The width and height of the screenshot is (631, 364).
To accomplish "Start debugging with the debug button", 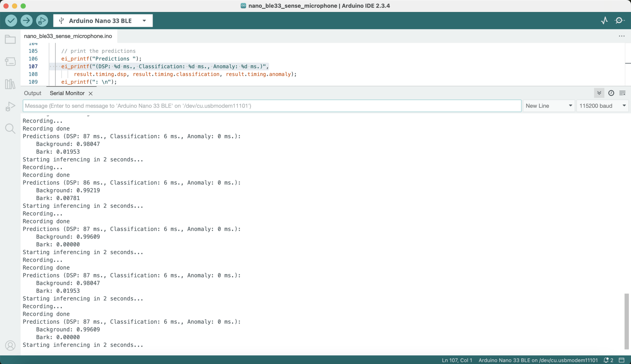I will [x=42, y=21].
